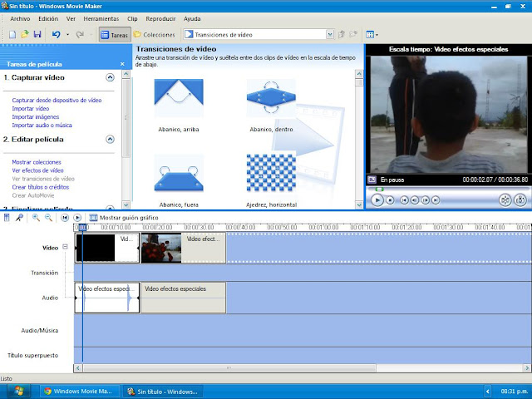532x399 pixels.
Task: Select the Abanico, dentro transition thumbnail
Action: 271,98
